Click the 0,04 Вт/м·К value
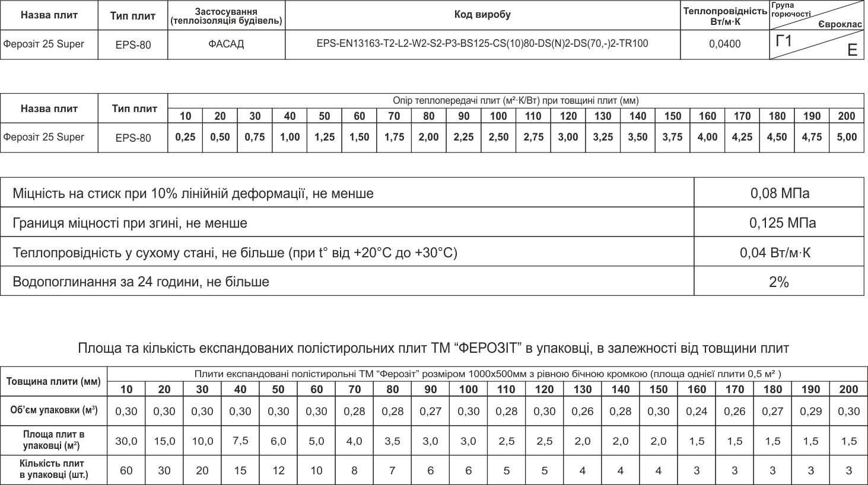 pyautogui.click(x=775, y=253)
